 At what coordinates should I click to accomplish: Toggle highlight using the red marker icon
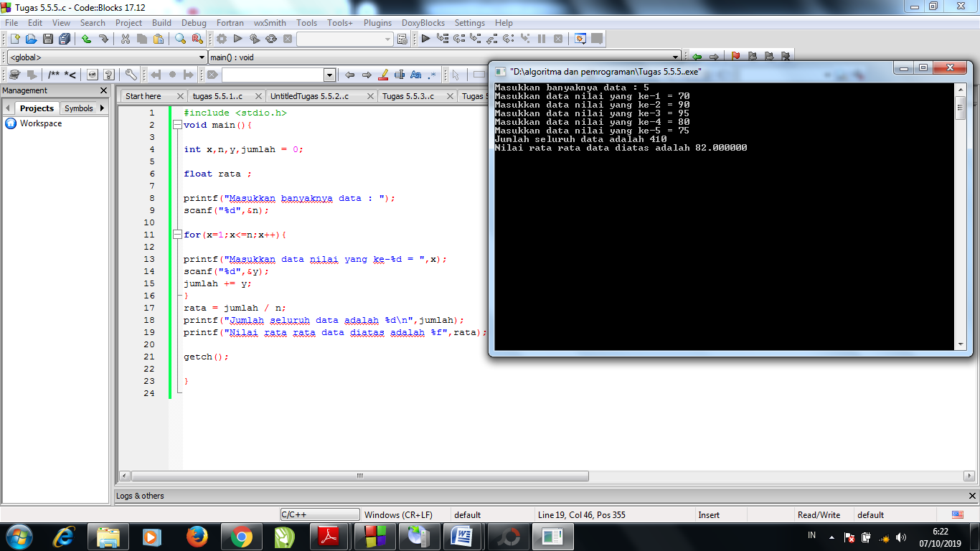(383, 75)
